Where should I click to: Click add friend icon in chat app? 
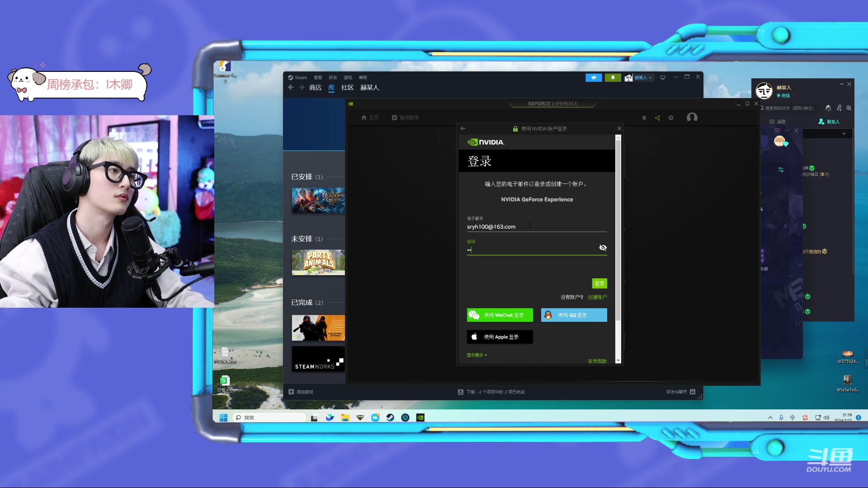(x=839, y=108)
